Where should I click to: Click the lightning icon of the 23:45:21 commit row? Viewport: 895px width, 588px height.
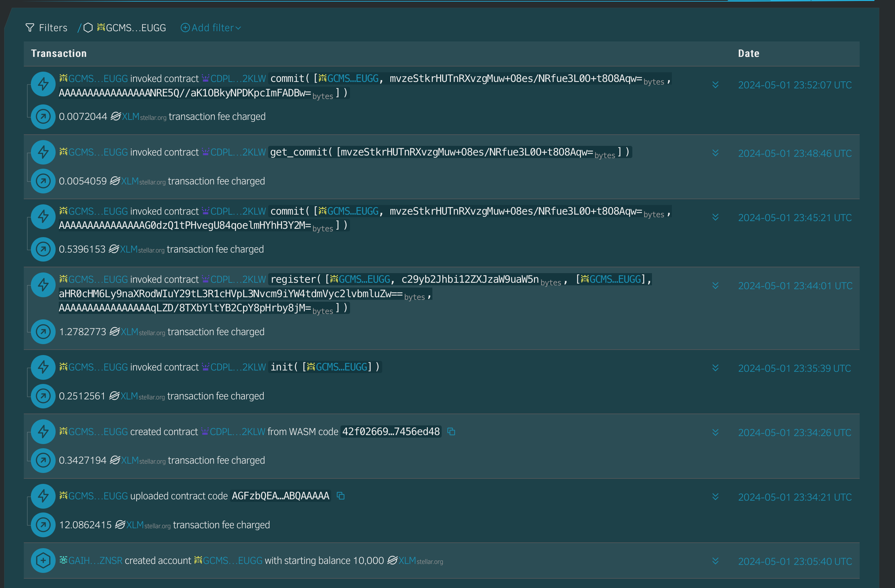[x=43, y=217]
